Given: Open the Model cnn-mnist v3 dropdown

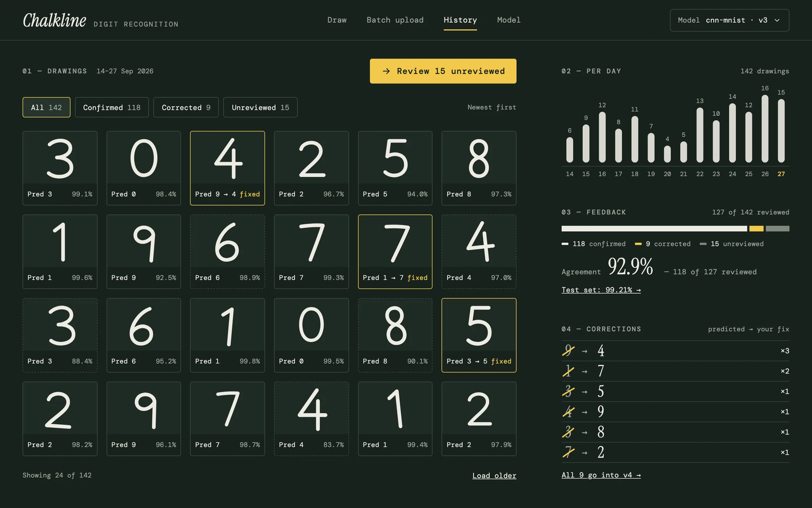Looking at the screenshot, I should click(729, 20).
